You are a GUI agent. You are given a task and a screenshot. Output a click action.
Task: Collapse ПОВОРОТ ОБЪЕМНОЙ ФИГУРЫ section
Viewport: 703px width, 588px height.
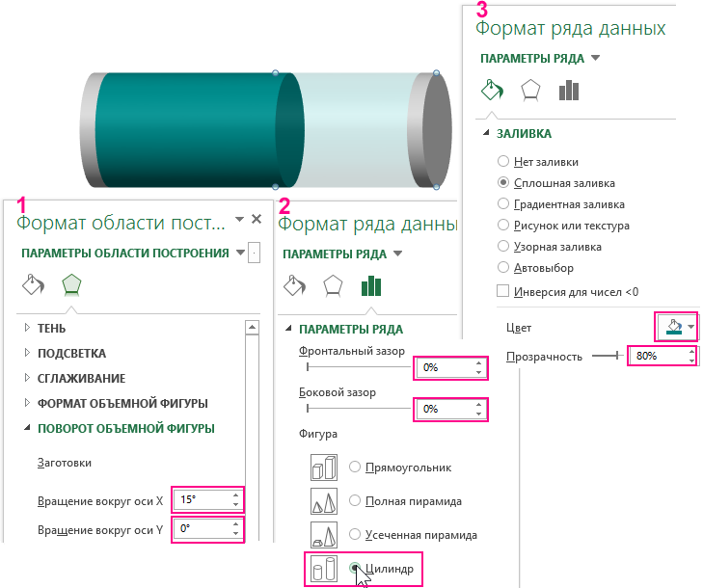click(27, 428)
